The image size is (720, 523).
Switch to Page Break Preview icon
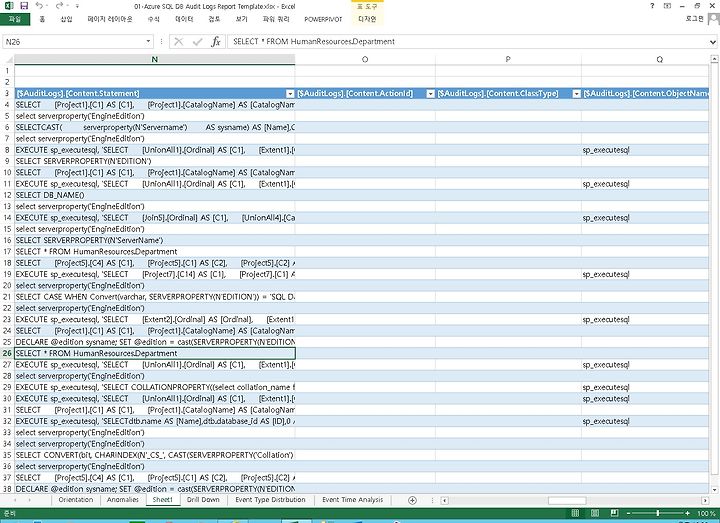[614, 513]
